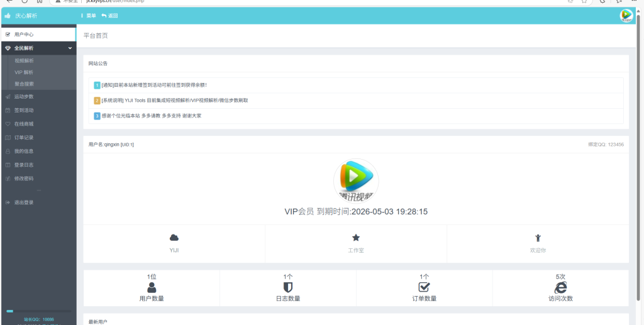Click the orange number 2 announcement badge
The width and height of the screenshot is (644, 325).
pyautogui.click(x=97, y=101)
